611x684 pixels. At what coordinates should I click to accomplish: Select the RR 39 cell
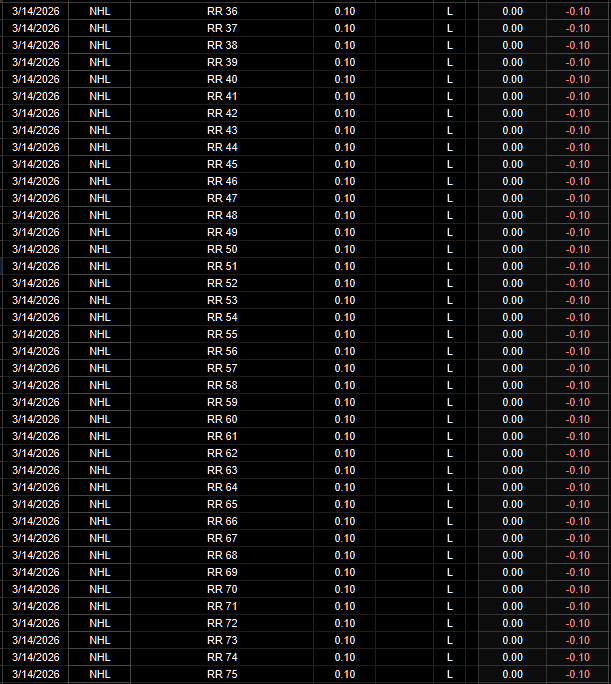[x=222, y=62]
